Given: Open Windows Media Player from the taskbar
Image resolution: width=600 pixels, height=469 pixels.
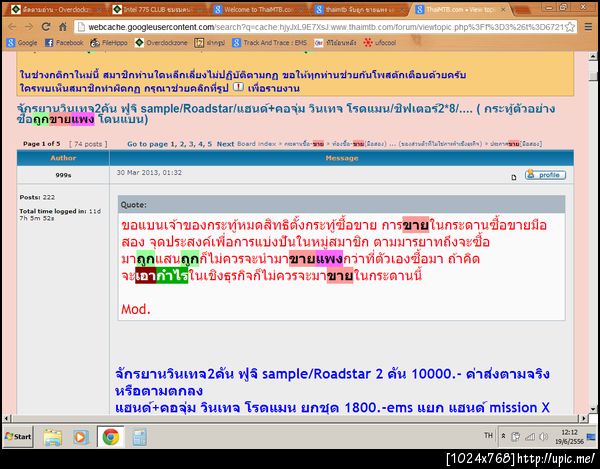Looking at the screenshot, I should click(x=80, y=437).
